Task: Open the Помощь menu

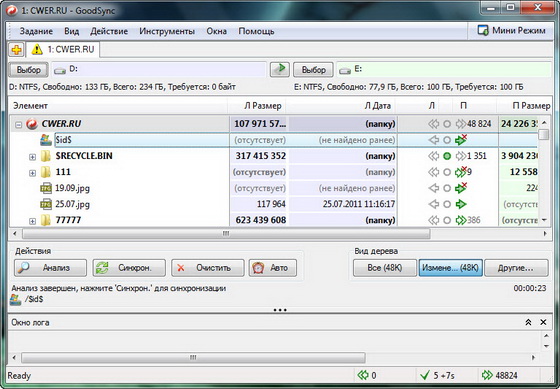Action: click(256, 31)
